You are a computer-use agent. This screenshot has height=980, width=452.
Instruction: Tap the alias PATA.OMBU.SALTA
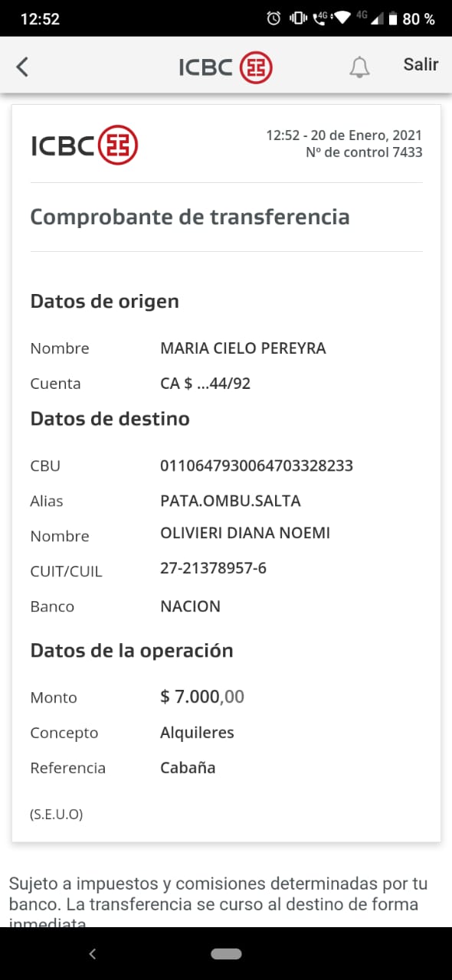[231, 501]
